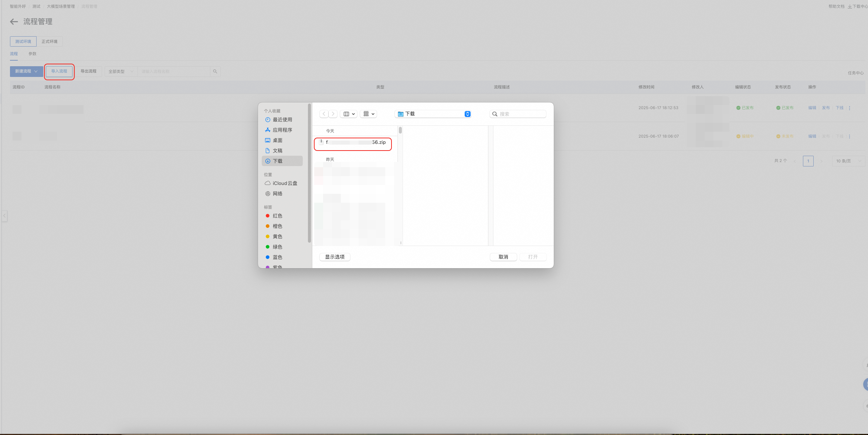Open the 流程 tab
The height and width of the screenshot is (435, 868).
coord(14,54)
